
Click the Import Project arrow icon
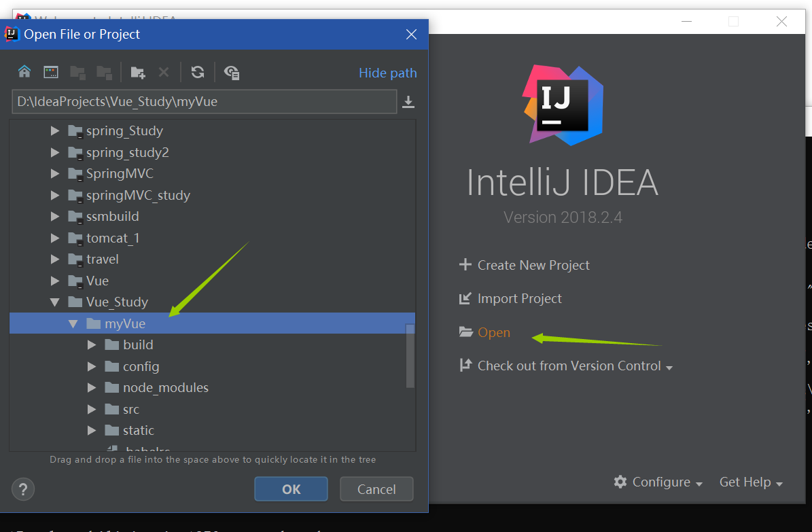pos(465,298)
